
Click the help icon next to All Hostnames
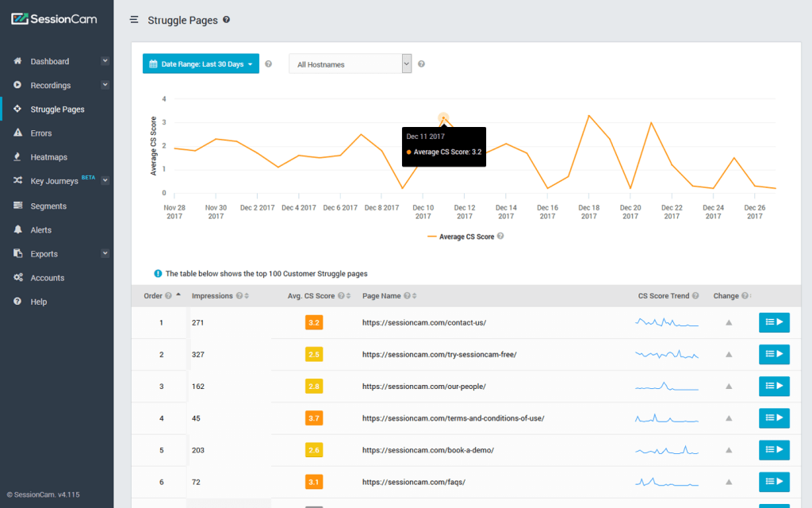click(x=422, y=63)
